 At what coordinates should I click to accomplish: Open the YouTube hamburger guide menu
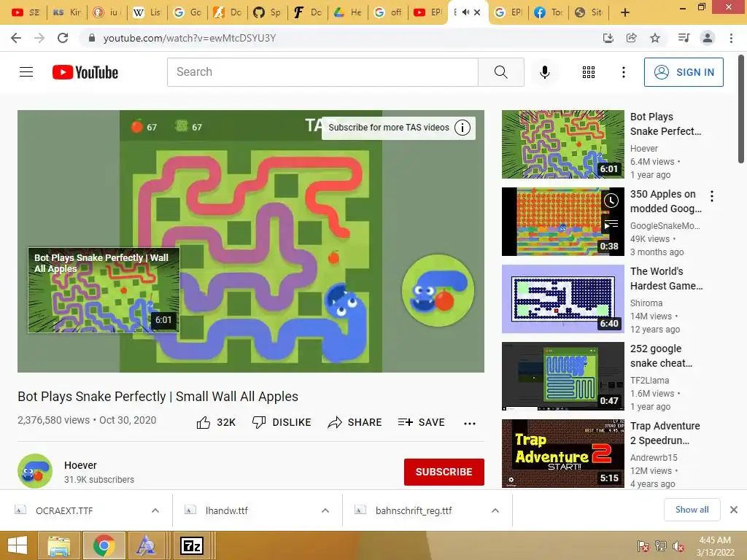(x=26, y=72)
